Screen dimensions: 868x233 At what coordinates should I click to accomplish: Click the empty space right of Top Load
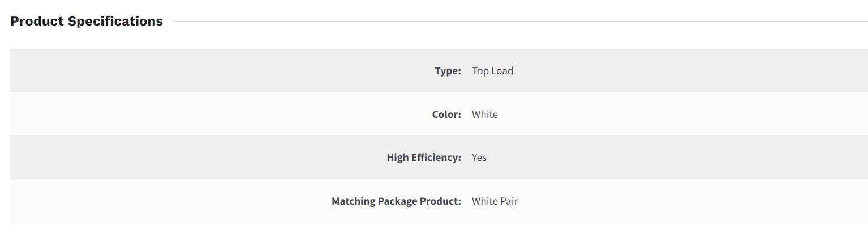pyautogui.click(x=690, y=71)
